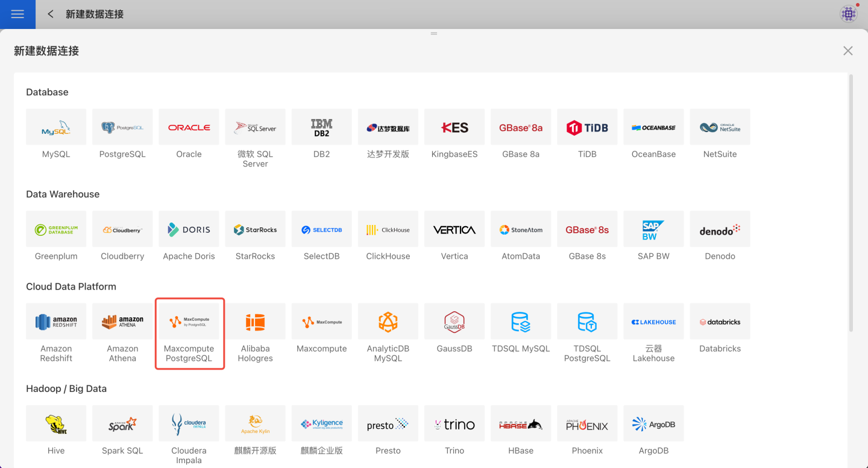
Task: Close the new data connection dialog
Action: tap(848, 51)
